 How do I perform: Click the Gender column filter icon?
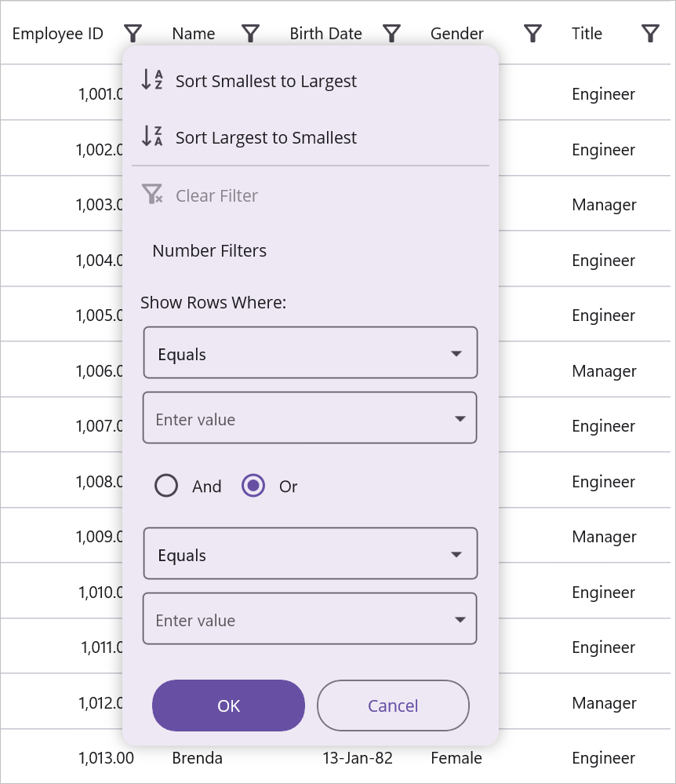click(532, 33)
